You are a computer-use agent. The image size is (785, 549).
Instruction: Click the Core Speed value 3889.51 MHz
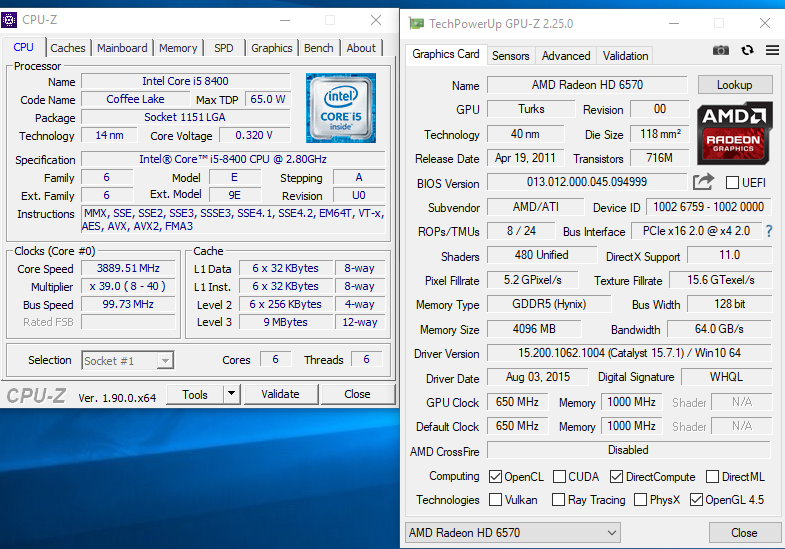tap(128, 268)
